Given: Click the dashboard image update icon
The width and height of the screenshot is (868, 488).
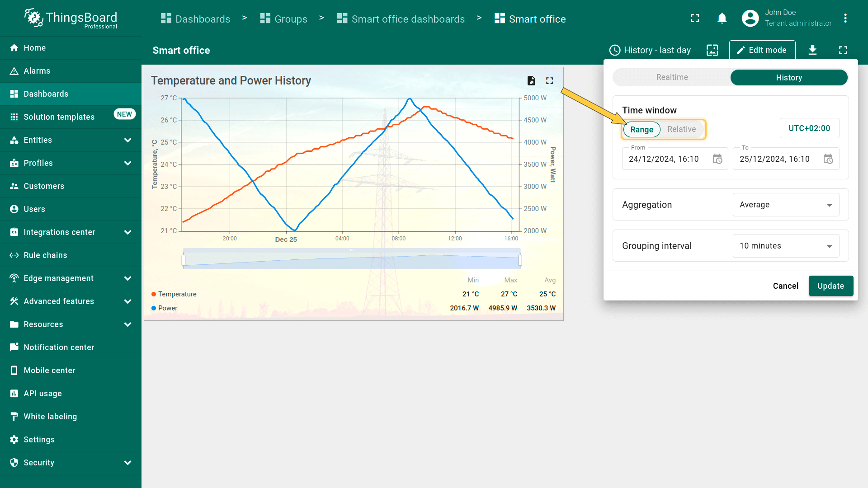Looking at the screenshot, I should pos(712,50).
